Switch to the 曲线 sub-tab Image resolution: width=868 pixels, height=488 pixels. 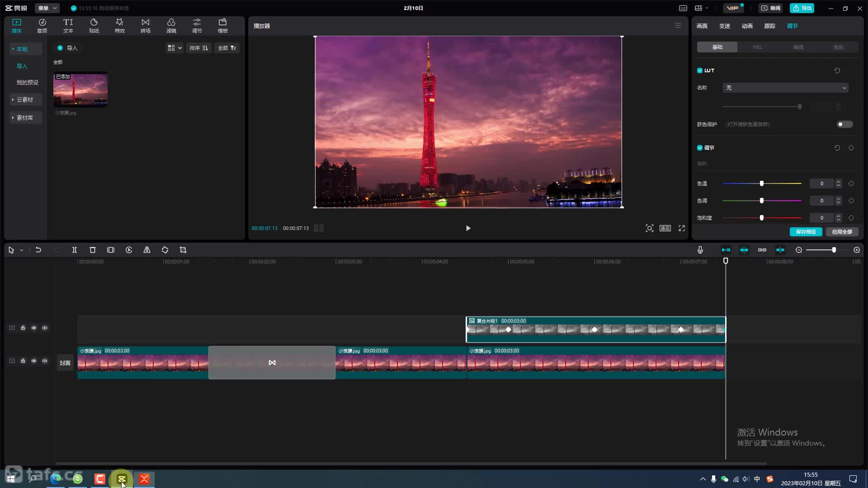[798, 47]
